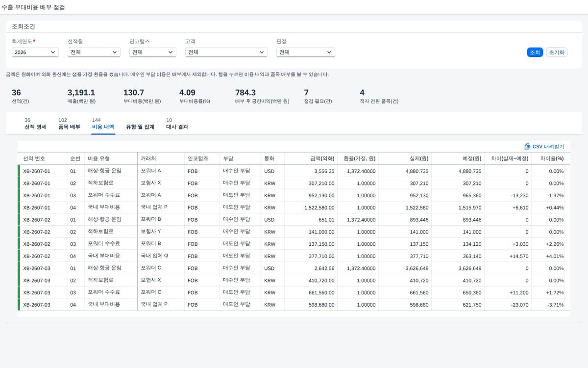Click the 초기화 reset button

tap(557, 52)
